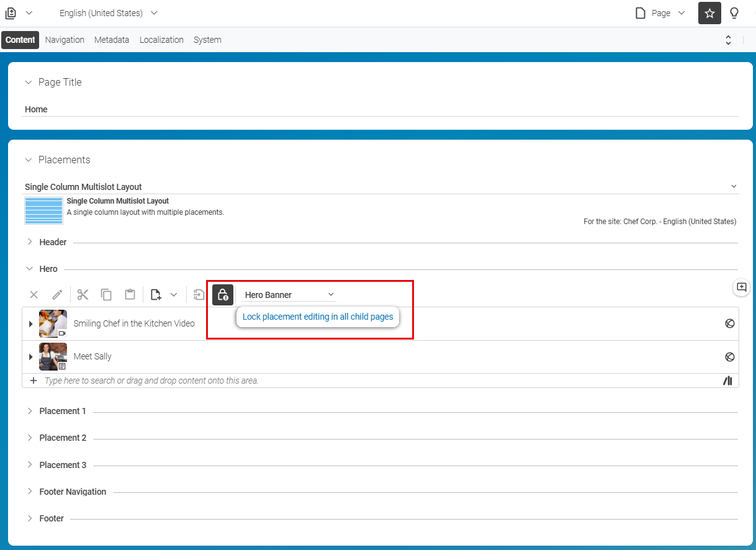Click the scissors cut icon
This screenshot has height=550, width=756.
point(83,295)
